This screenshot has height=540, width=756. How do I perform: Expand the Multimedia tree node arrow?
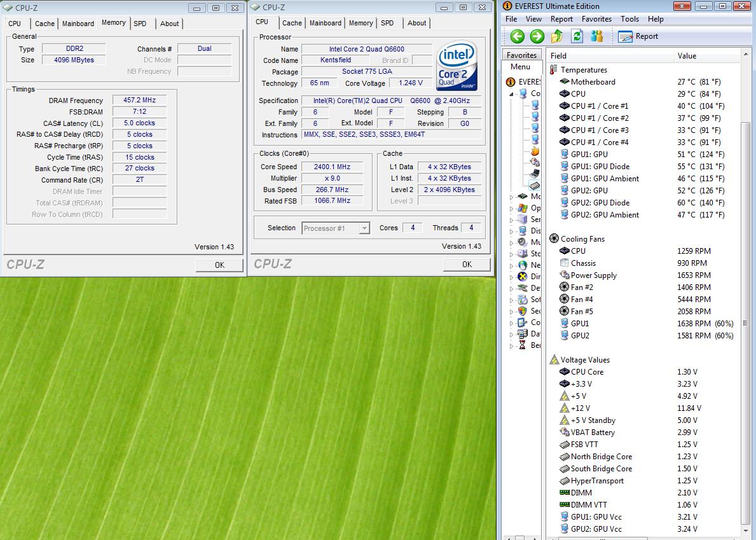(x=512, y=242)
